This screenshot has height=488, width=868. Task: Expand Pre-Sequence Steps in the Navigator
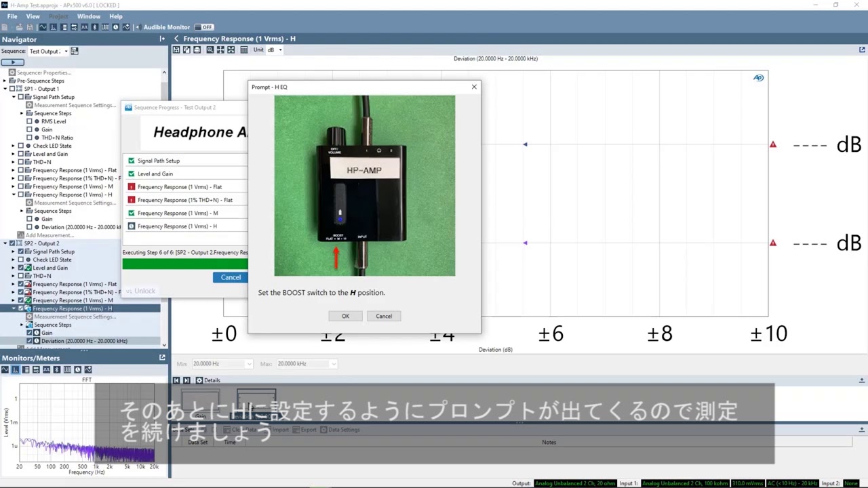[4, 81]
